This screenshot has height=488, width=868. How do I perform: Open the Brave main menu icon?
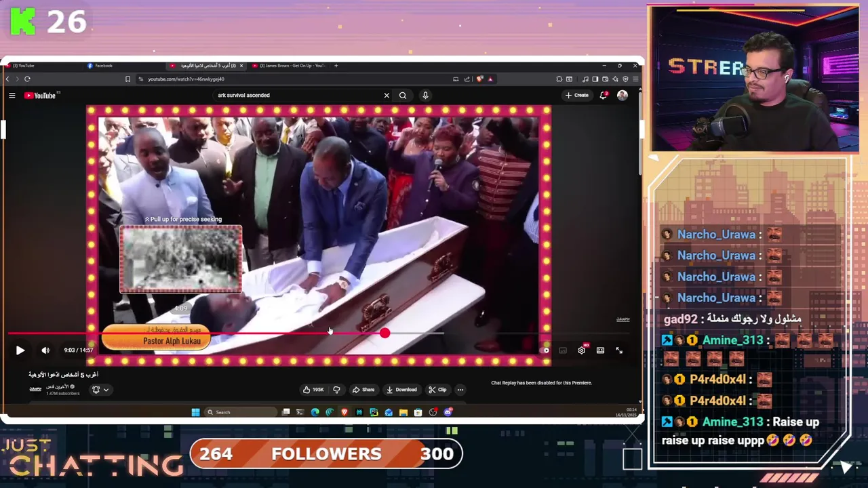(635, 79)
